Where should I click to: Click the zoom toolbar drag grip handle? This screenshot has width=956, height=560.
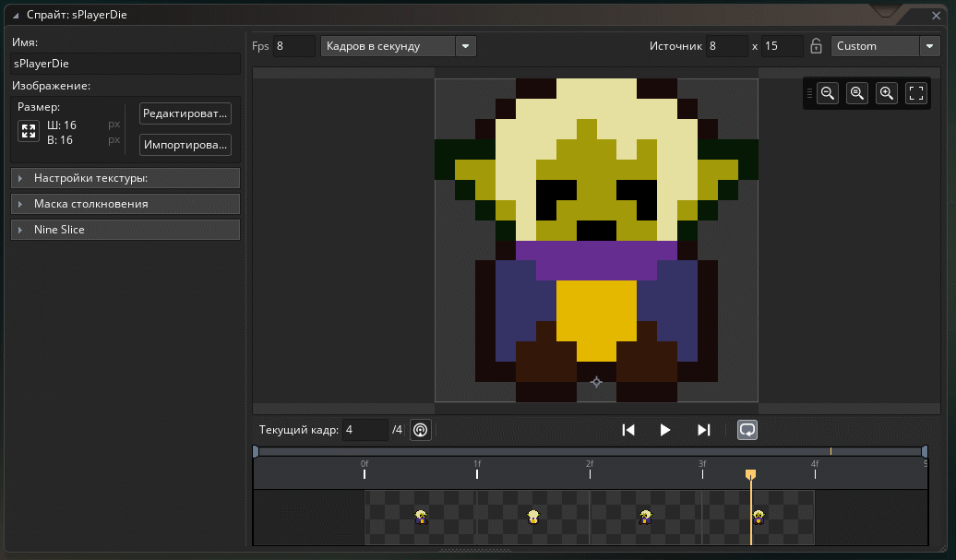[x=809, y=93]
